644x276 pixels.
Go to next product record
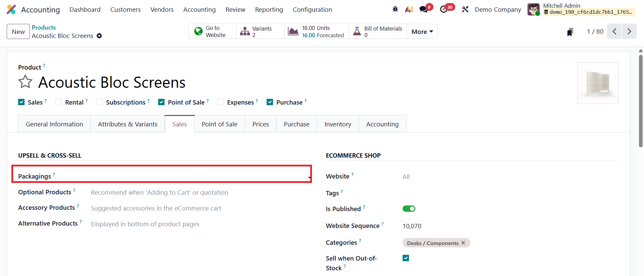629,32
